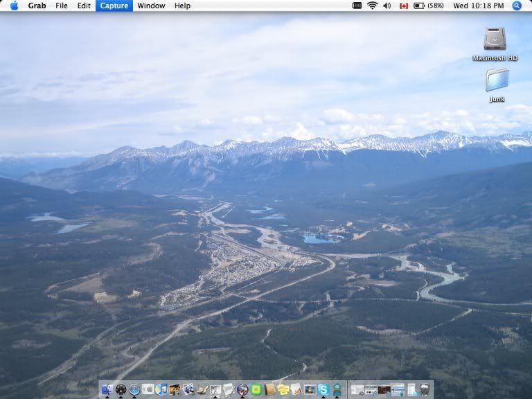The height and width of the screenshot is (399, 532).
Task: Open the highlighted Capture menu
Action: click(114, 6)
